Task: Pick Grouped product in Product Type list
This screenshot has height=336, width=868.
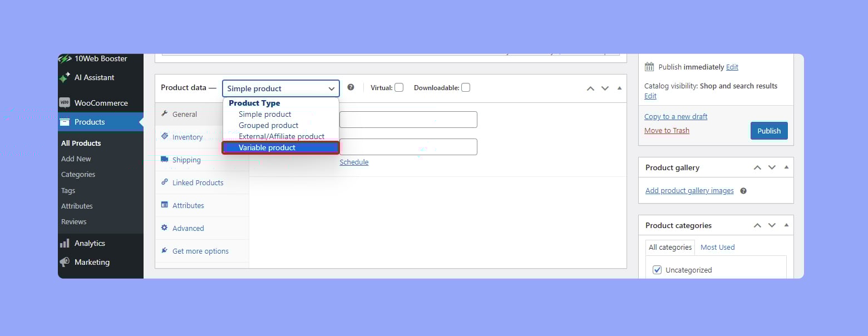Action: pos(268,125)
